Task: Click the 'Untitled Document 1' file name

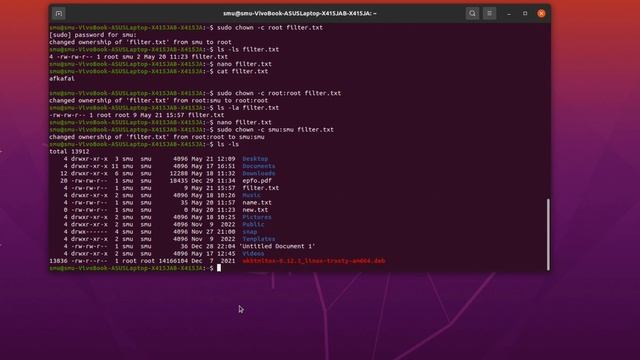Action: (x=277, y=247)
